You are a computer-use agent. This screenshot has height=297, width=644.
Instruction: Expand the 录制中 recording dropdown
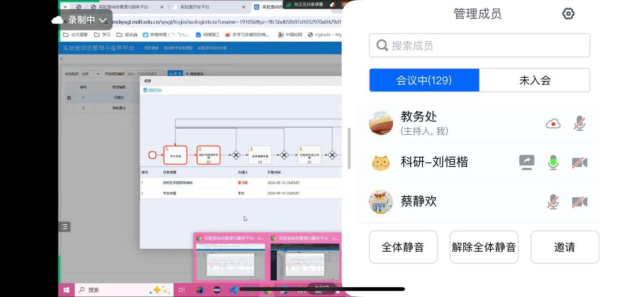pyautogui.click(x=103, y=20)
